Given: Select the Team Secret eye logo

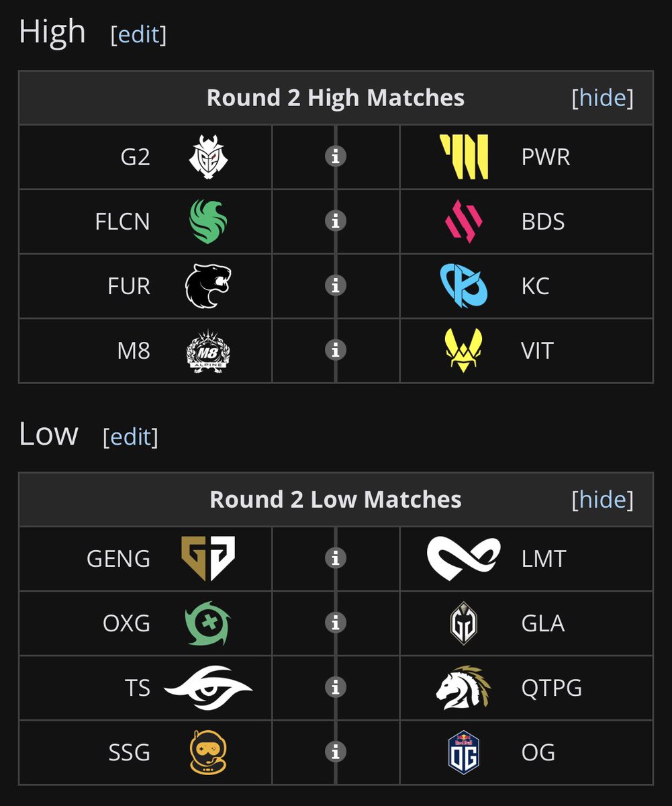Looking at the screenshot, I should pyautogui.click(x=208, y=688).
